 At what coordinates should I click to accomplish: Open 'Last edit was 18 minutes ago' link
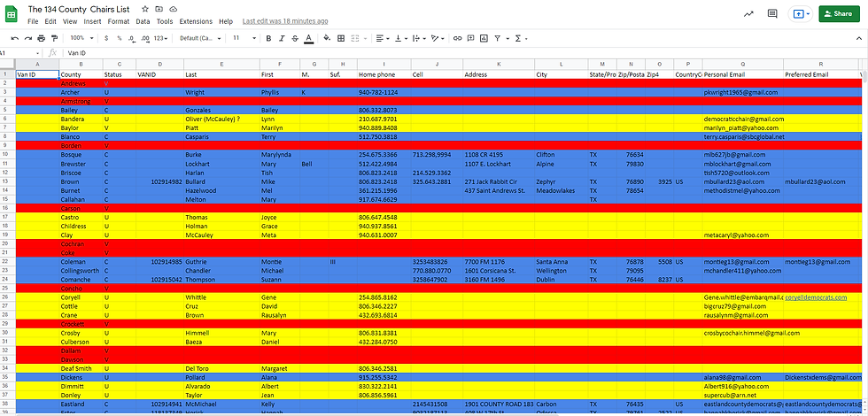point(285,21)
